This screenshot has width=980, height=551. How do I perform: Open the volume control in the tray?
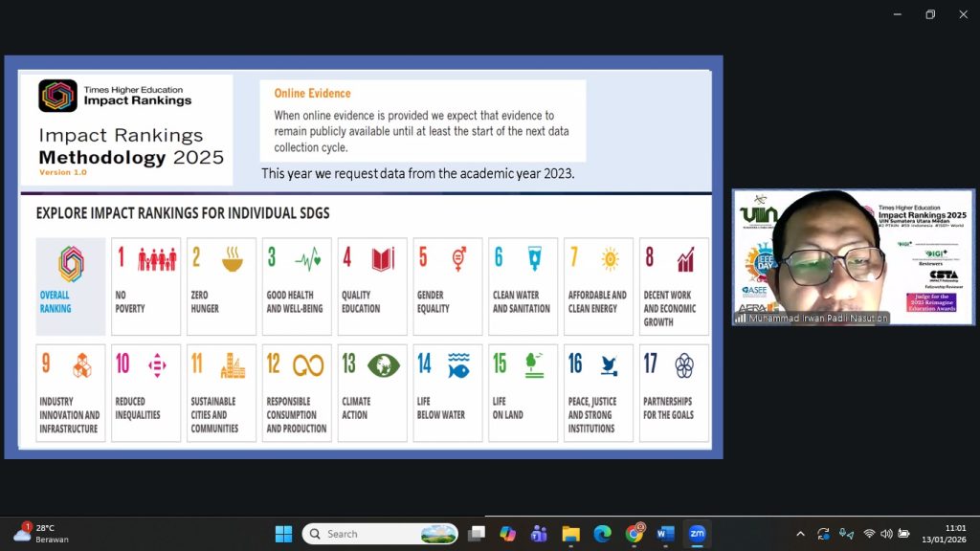coord(886,534)
